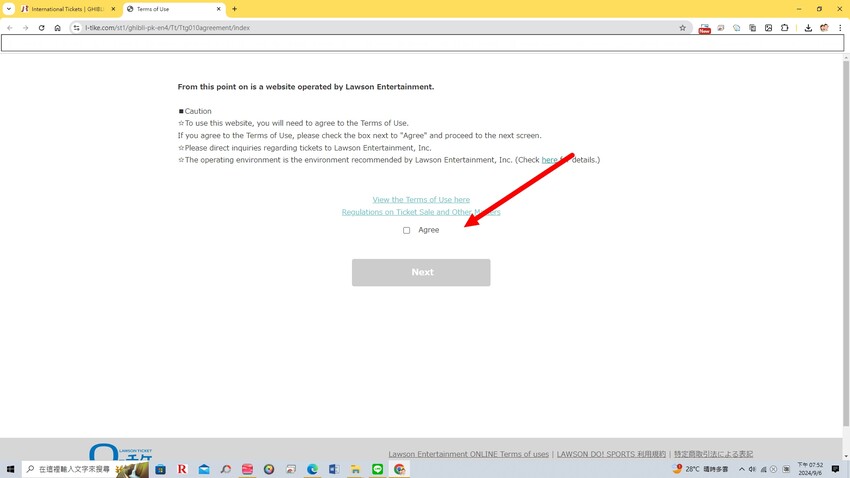Open Lawson Entertainment ONLINE Terms of uses footer link
The height and width of the screenshot is (478, 850).
(468, 454)
